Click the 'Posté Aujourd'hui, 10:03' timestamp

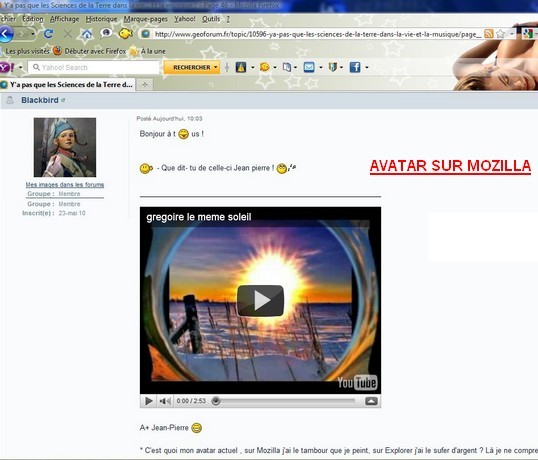click(x=169, y=119)
